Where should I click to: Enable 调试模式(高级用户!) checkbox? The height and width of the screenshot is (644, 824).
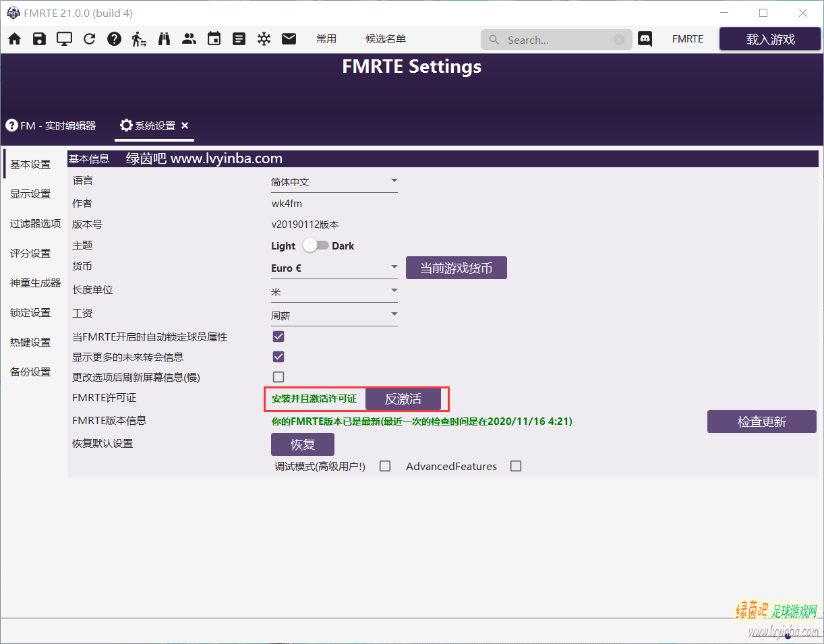click(385, 466)
